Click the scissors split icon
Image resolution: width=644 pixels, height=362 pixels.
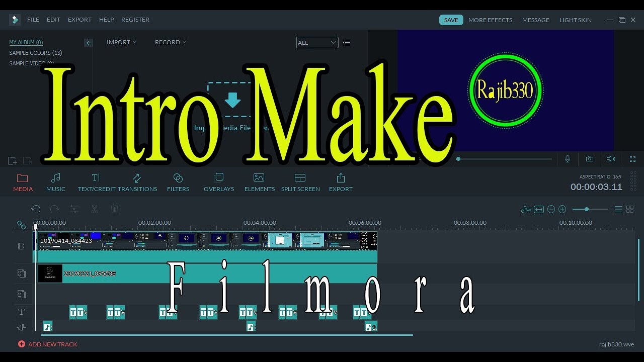pyautogui.click(x=95, y=209)
